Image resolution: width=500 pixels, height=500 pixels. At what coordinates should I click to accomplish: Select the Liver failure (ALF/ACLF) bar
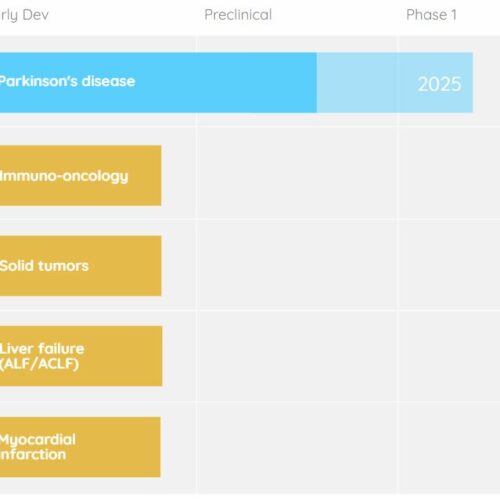(x=81, y=356)
